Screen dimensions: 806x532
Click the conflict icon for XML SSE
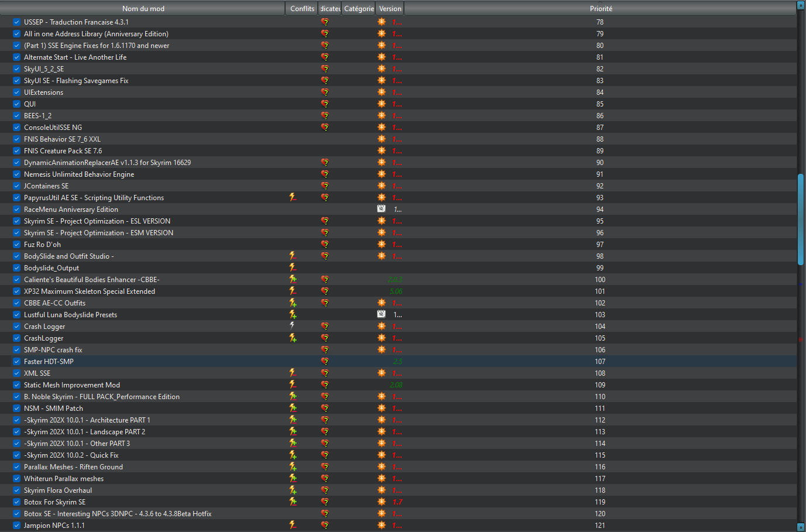(x=293, y=373)
